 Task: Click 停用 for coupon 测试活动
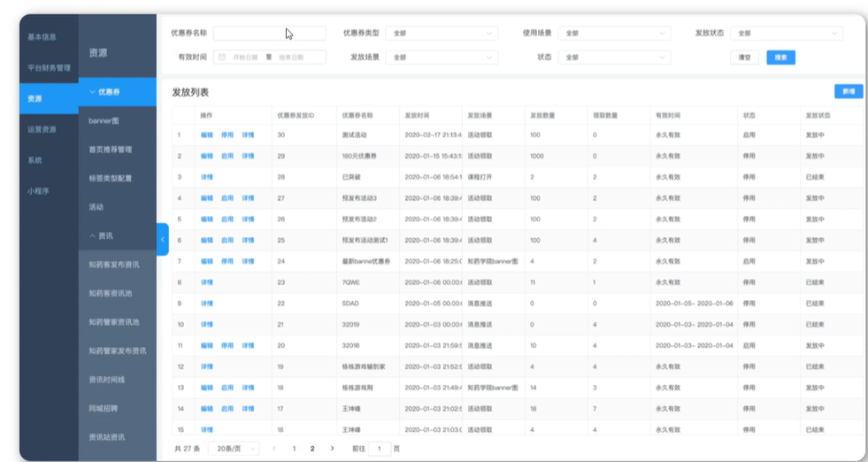click(x=227, y=135)
